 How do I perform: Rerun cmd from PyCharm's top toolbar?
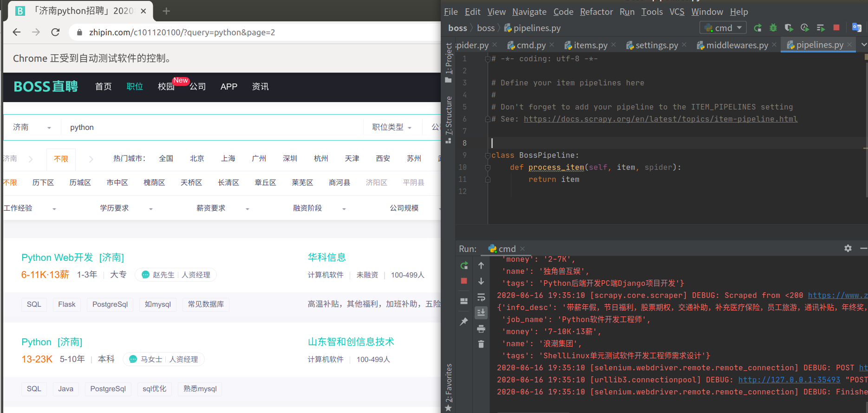[757, 28]
